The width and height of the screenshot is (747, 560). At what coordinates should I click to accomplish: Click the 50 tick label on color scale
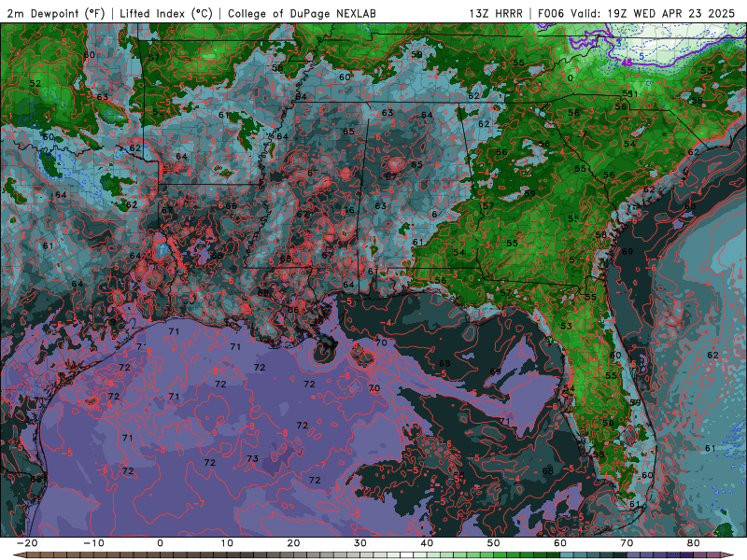(494, 543)
